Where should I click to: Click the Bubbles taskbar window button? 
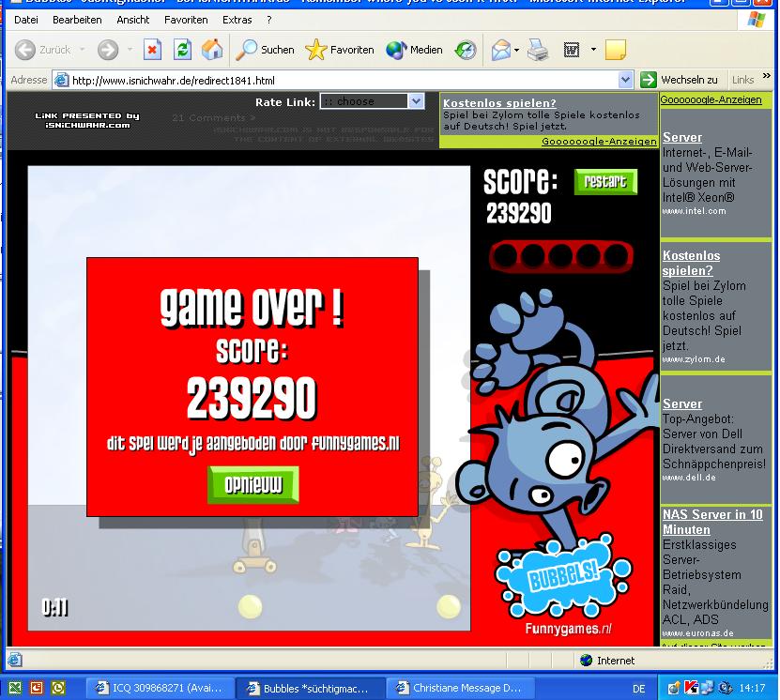(310, 688)
